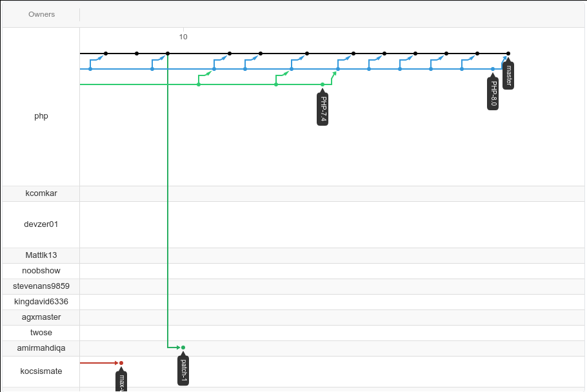
Task: Click the master branch label
Action: click(x=508, y=75)
